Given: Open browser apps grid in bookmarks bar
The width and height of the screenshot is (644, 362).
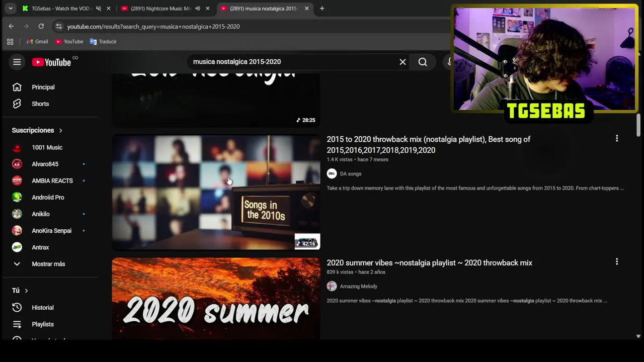Looking at the screenshot, I should (x=10, y=42).
